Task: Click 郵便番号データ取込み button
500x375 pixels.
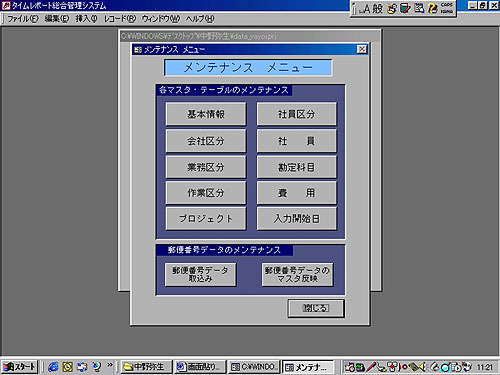Action: point(201,274)
